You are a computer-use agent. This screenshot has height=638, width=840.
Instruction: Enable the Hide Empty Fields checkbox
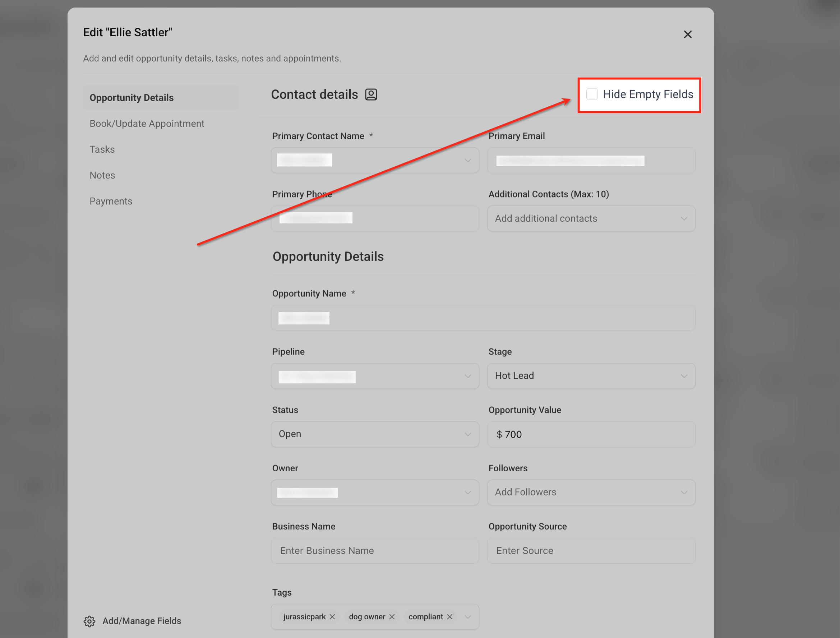click(592, 94)
